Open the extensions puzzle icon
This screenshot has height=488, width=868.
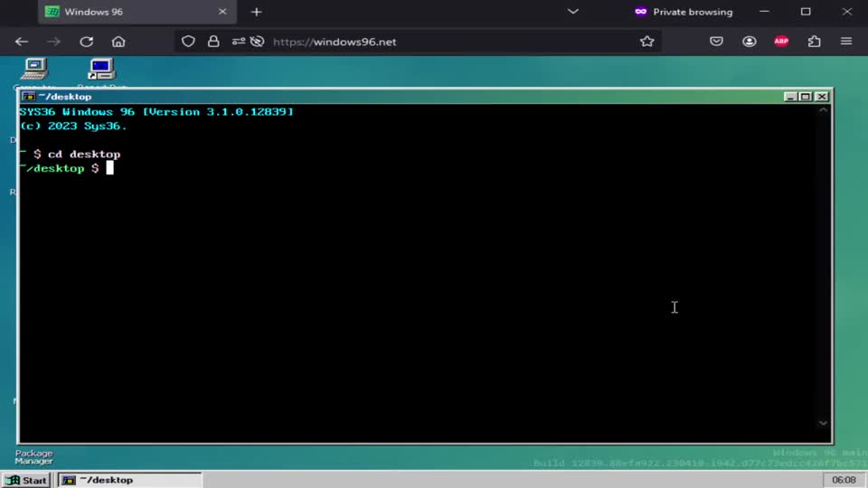pyautogui.click(x=815, y=42)
